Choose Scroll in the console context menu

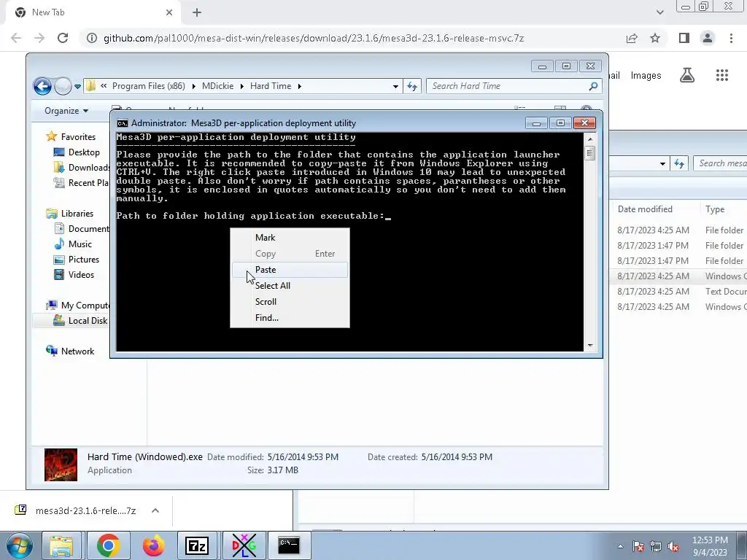(x=290, y=301)
